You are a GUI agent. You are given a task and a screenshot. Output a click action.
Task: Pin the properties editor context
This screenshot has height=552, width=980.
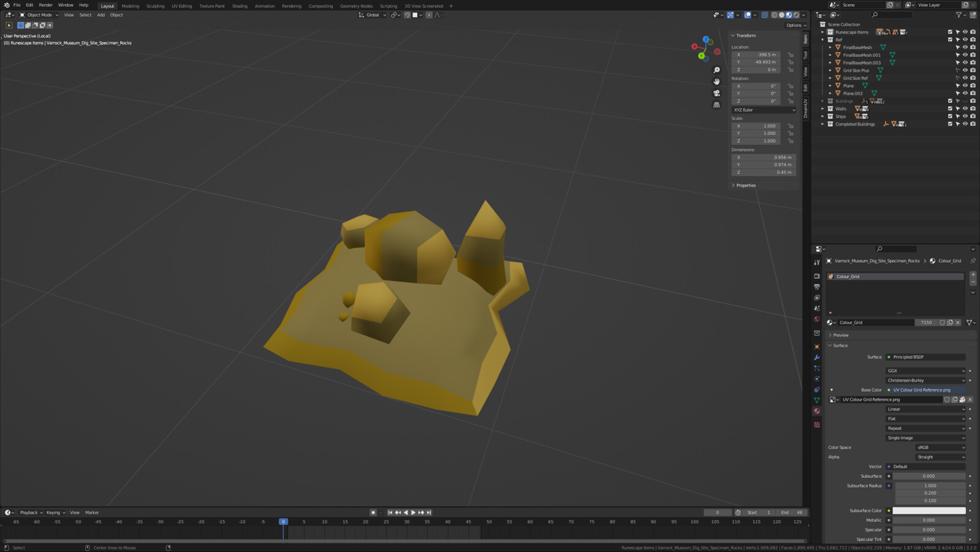pos(973,261)
